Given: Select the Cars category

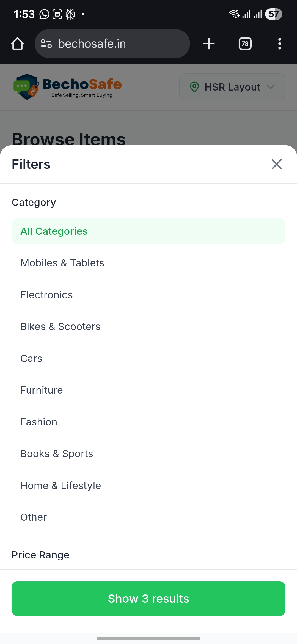Looking at the screenshot, I should pyautogui.click(x=31, y=359).
